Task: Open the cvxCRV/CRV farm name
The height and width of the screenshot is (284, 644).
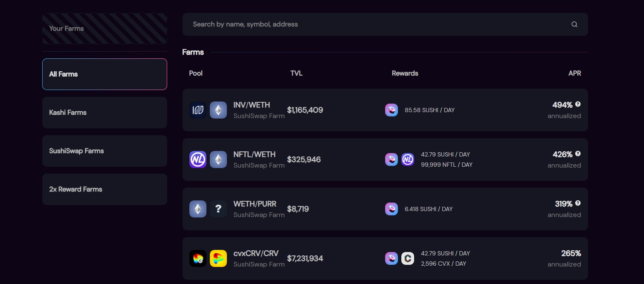Action: coord(256,253)
